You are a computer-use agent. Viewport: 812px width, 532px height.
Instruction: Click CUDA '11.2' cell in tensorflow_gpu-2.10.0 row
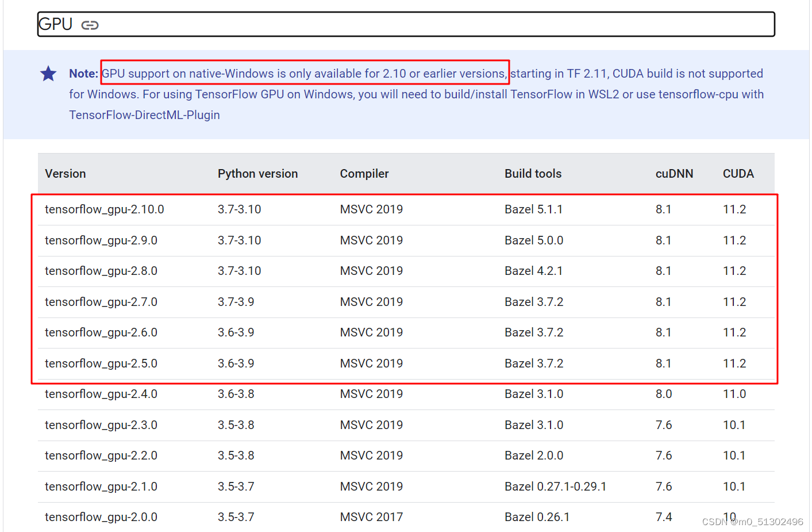[x=734, y=209]
